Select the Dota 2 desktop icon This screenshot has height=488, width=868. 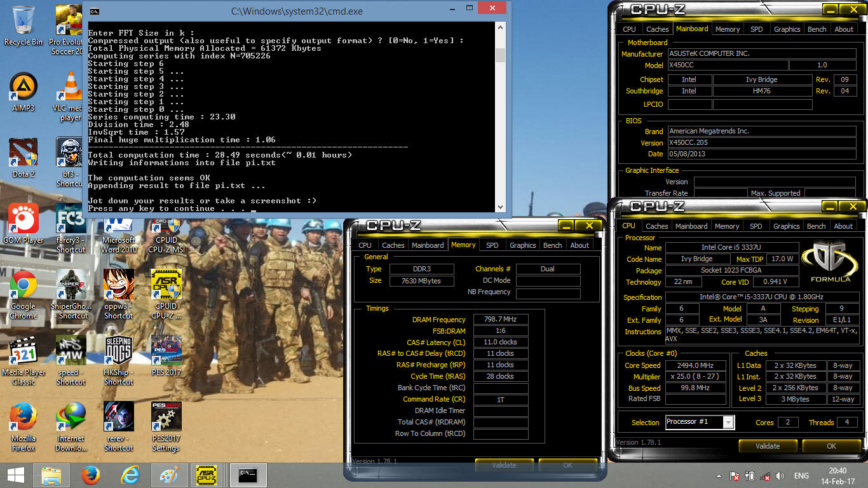click(24, 158)
